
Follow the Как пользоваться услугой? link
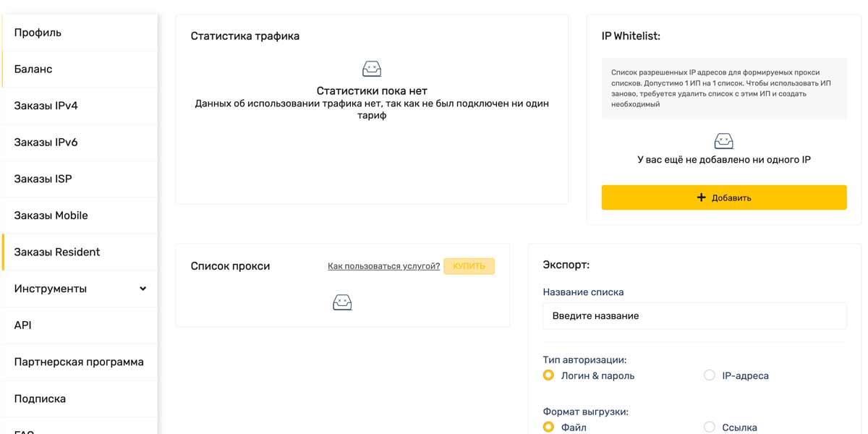pos(383,266)
